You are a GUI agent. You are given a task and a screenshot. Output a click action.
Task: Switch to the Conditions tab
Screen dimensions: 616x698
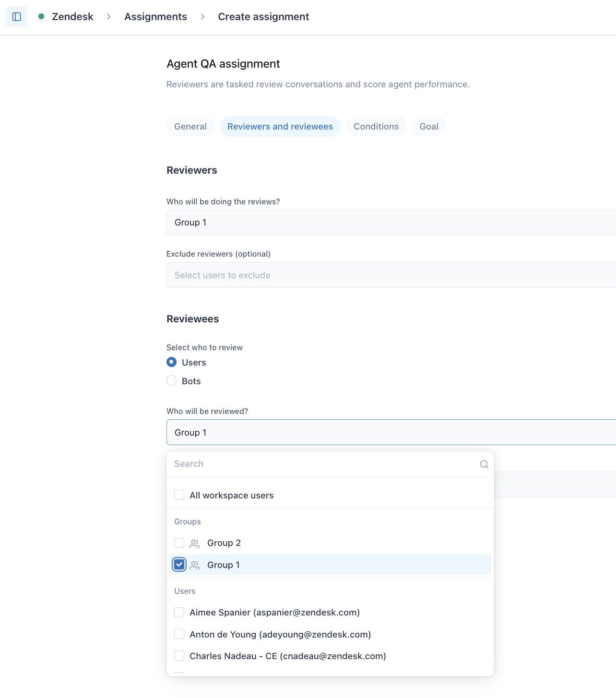pos(376,127)
